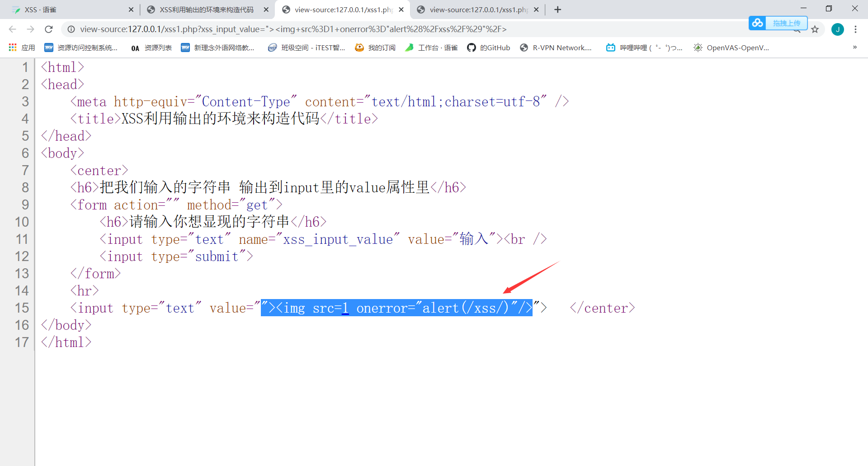
Task: Open the 资源访问控制系统 bookmark
Action: (x=81, y=48)
